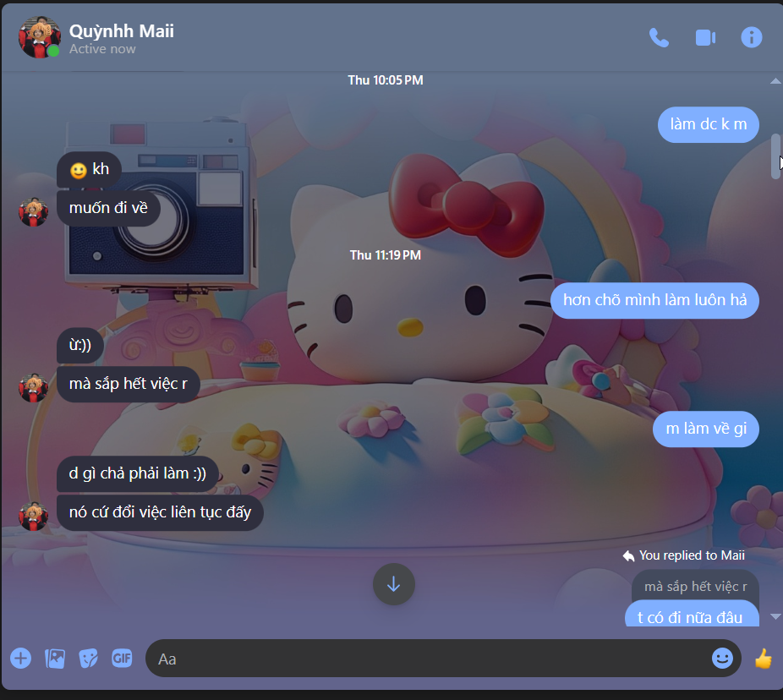Open conversation information panel

(751, 37)
